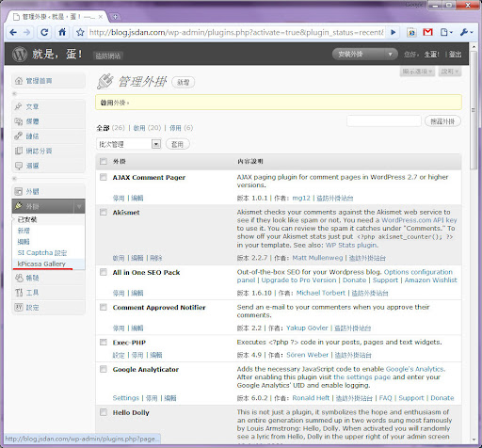Open the Users icon in the sidebar
The width and height of the screenshot is (482, 448).
pyautogui.click(x=19, y=278)
